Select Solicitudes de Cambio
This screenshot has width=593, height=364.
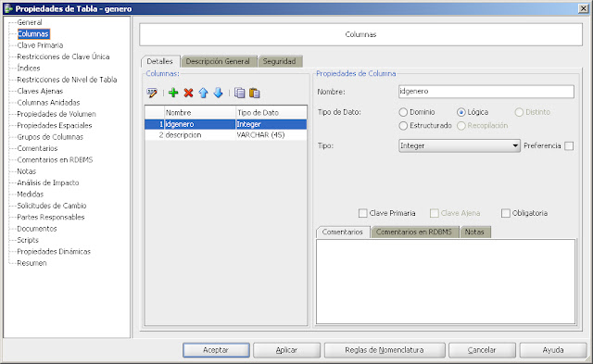[52, 206]
